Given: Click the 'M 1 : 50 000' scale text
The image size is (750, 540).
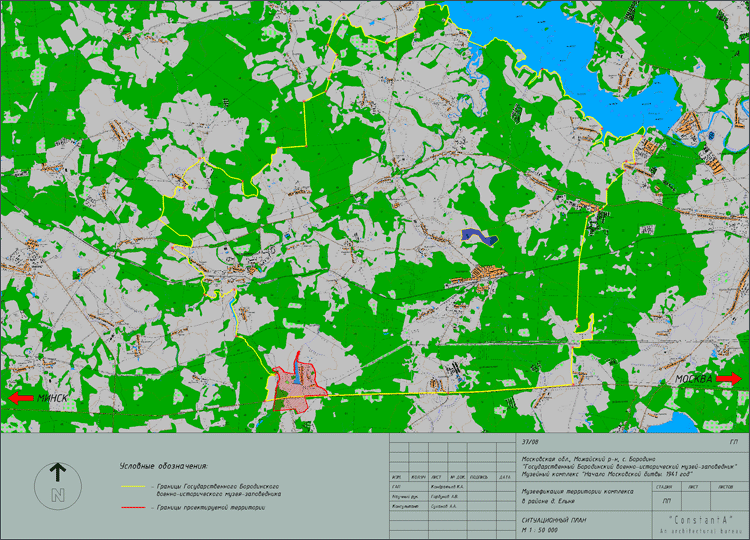Looking at the screenshot, I should (543, 530).
